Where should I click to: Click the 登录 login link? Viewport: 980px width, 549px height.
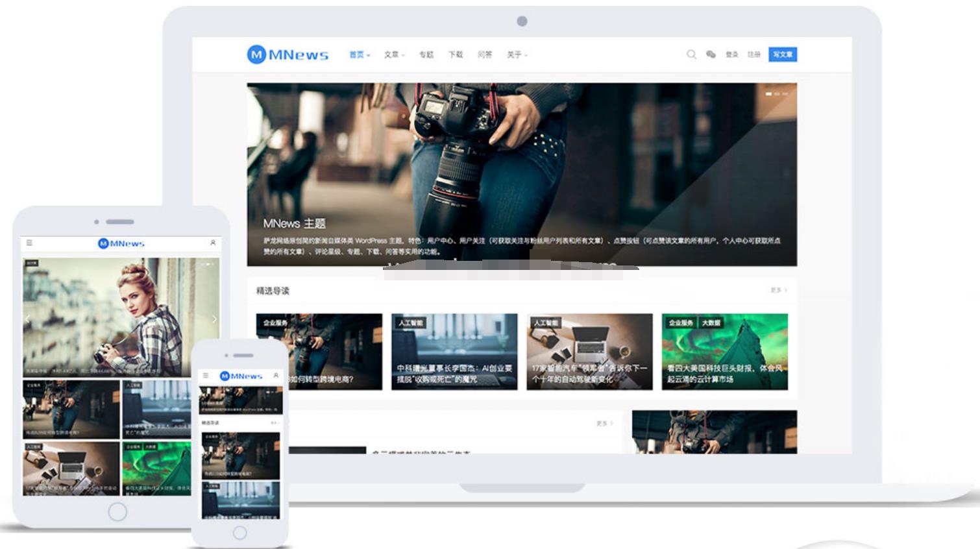pyautogui.click(x=732, y=55)
